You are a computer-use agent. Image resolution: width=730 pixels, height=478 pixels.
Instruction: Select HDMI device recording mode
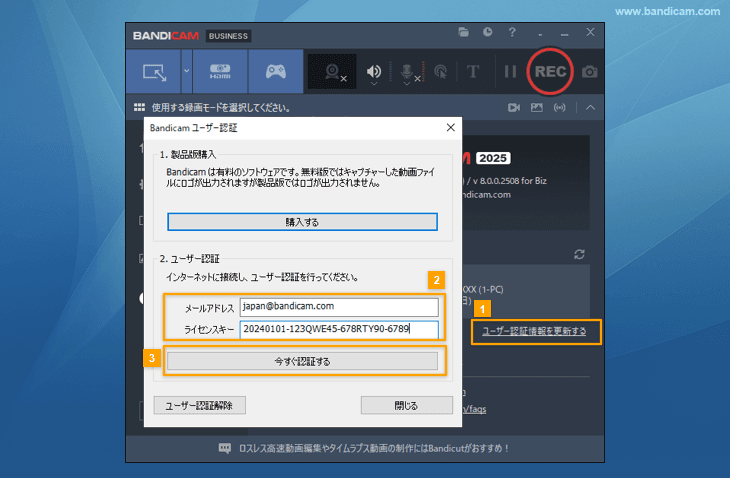pos(220,72)
